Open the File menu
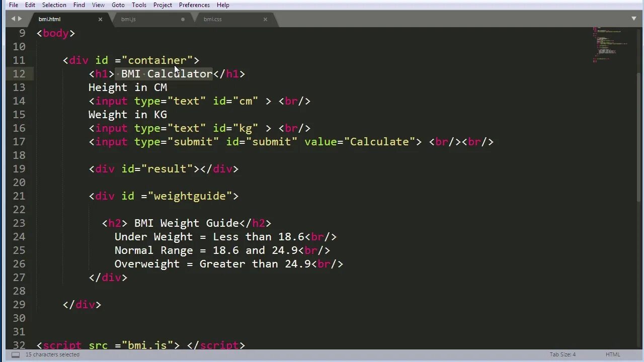Viewport: 644px width, 362px height. click(14, 5)
